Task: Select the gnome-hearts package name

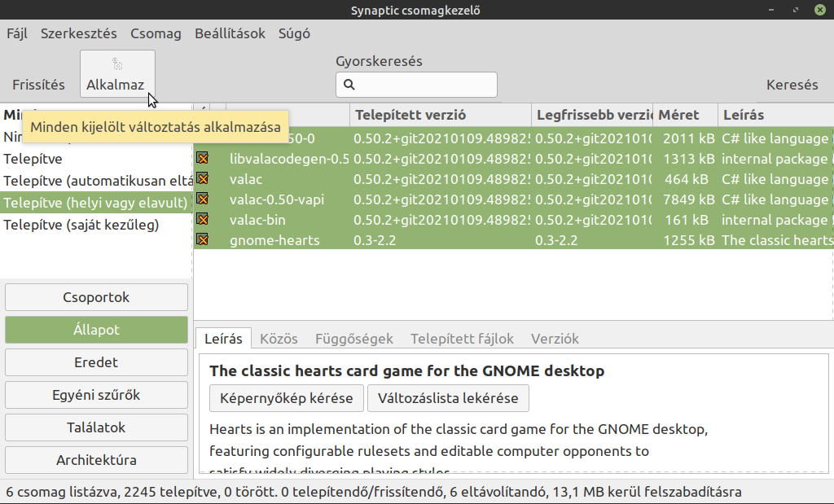Action: 274,240
